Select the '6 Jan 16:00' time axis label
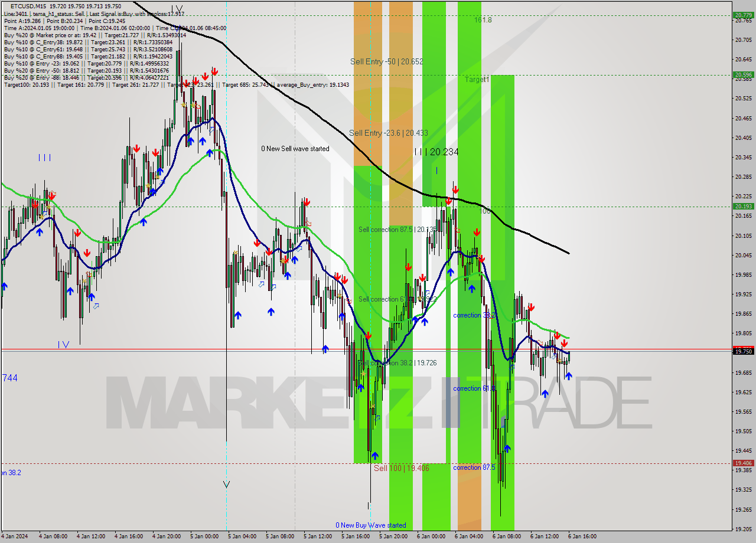The image size is (756, 543). tap(582, 537)
